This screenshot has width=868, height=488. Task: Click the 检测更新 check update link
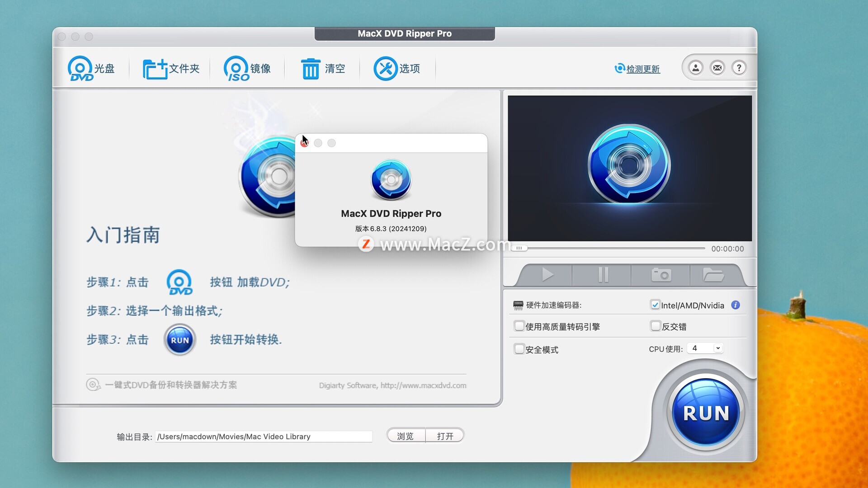(x=637, y=69)
